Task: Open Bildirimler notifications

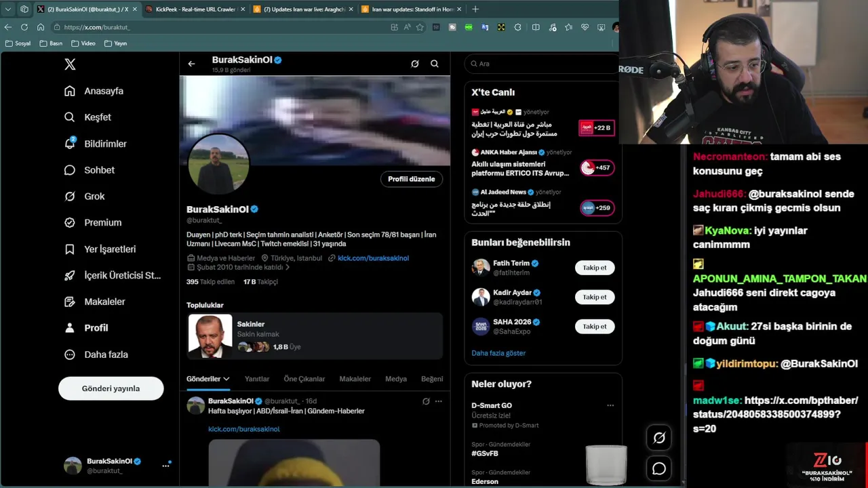Action: point(96,144)
